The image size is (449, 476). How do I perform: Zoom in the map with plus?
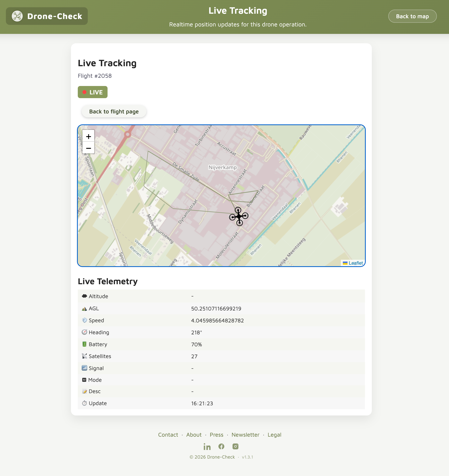point(88,137)
